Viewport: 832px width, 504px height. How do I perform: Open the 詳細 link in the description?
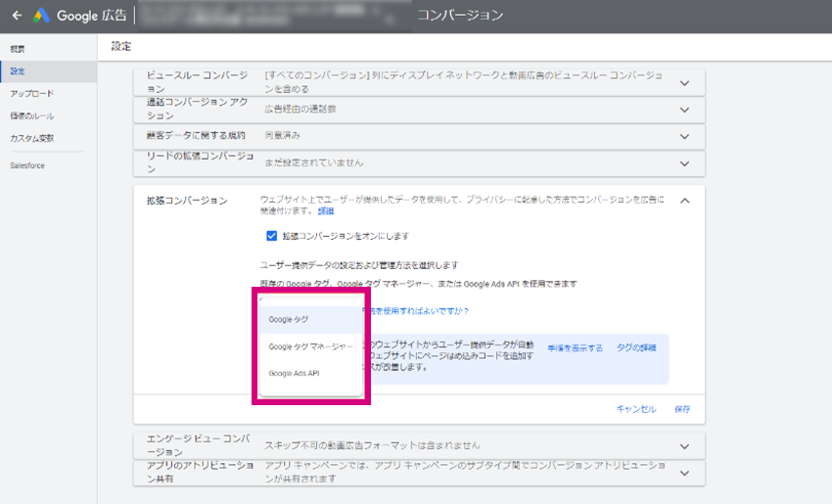(x=325, y=211)
